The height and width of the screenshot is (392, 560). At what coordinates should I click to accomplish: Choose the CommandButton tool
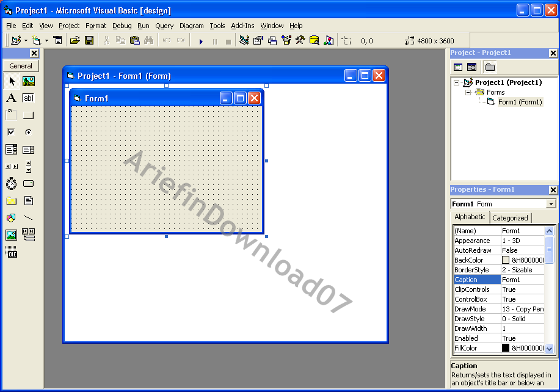[28, 115]
